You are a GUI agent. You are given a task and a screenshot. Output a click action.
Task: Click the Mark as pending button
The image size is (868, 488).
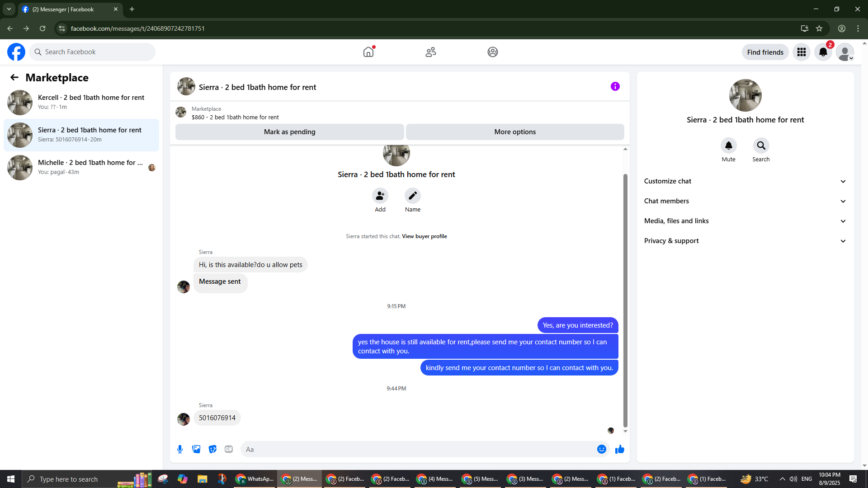tap(289, 132)
